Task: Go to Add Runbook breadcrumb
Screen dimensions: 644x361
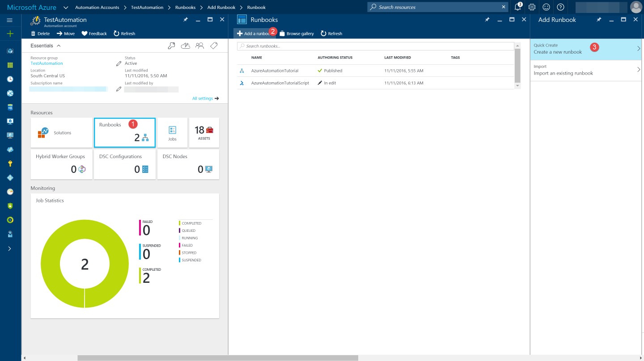Action: 221,8
